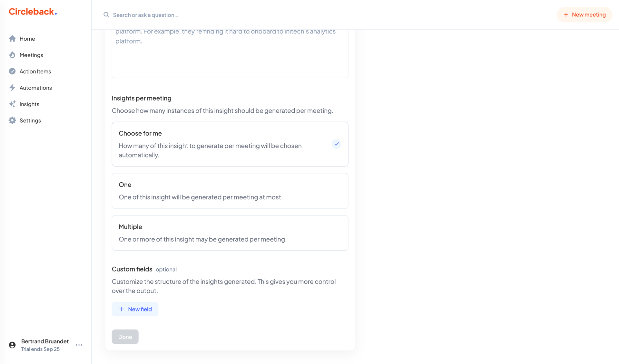The width and height of the screenshot is (619, 364).
Task: Click the blue checkmark on Choose for me
Action: click(337, 144)
